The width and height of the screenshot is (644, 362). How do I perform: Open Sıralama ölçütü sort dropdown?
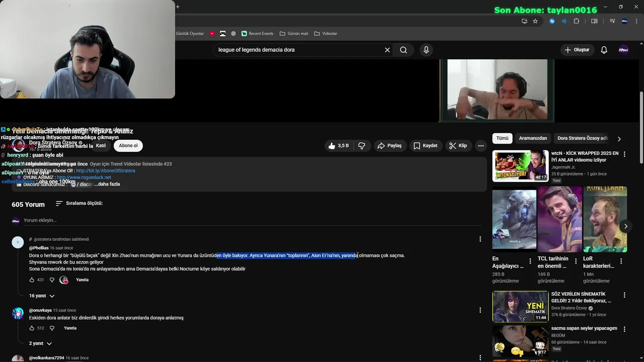click(x=79, y=203)
